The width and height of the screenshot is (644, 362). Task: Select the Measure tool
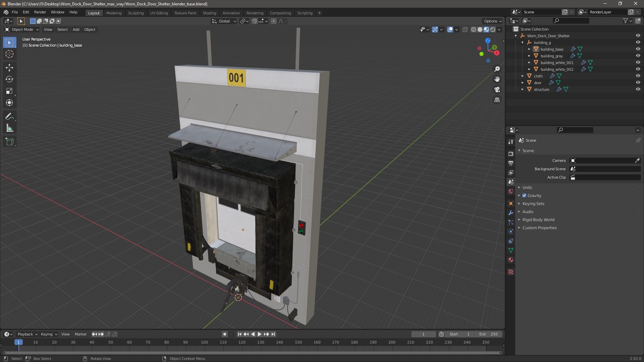pyautogui.click(x=9, y=128)
